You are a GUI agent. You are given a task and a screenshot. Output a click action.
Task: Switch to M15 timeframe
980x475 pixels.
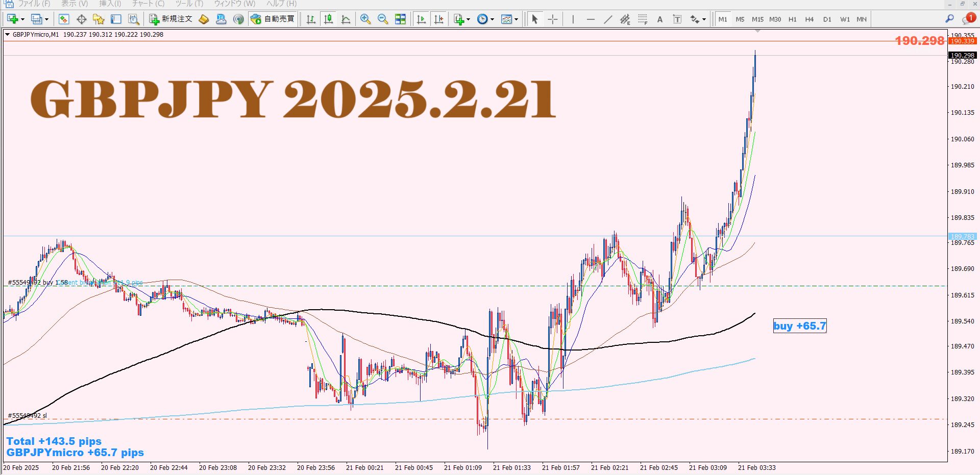pos(757,19)
